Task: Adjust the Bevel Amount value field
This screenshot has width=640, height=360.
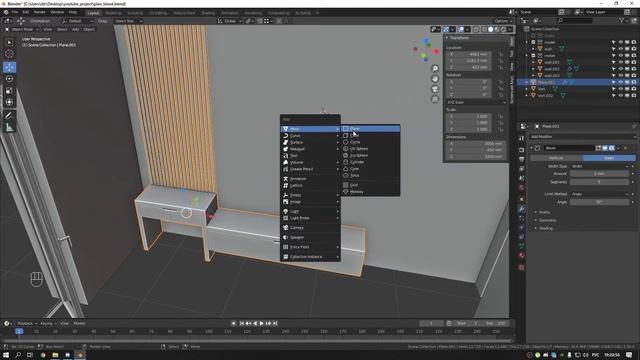Action: click(599, 173)
